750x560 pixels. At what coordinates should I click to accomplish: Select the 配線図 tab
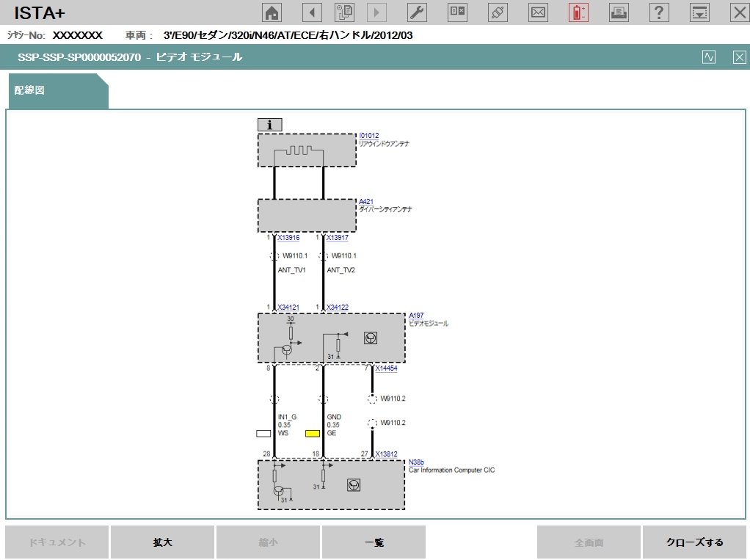59,91
